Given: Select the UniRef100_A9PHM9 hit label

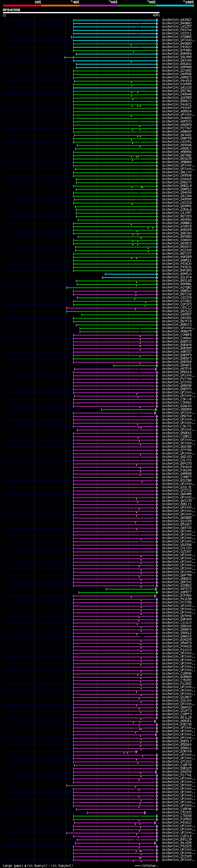Looking at the screenshot, I should [177, 67].
